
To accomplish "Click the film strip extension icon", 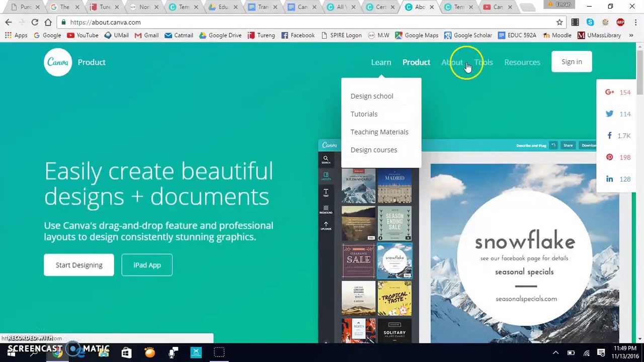I will click(x=575, y=22).
